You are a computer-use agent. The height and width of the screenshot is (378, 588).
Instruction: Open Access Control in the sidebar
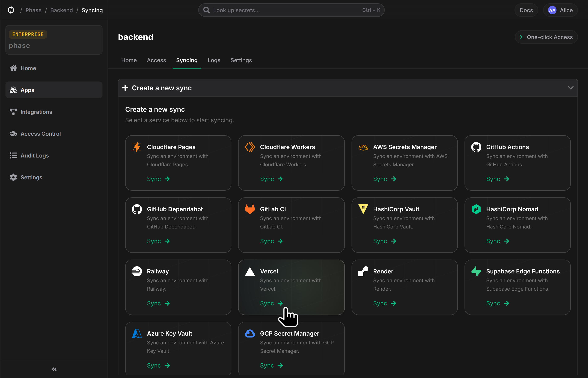pyautogui.click(x=54, y=134)
